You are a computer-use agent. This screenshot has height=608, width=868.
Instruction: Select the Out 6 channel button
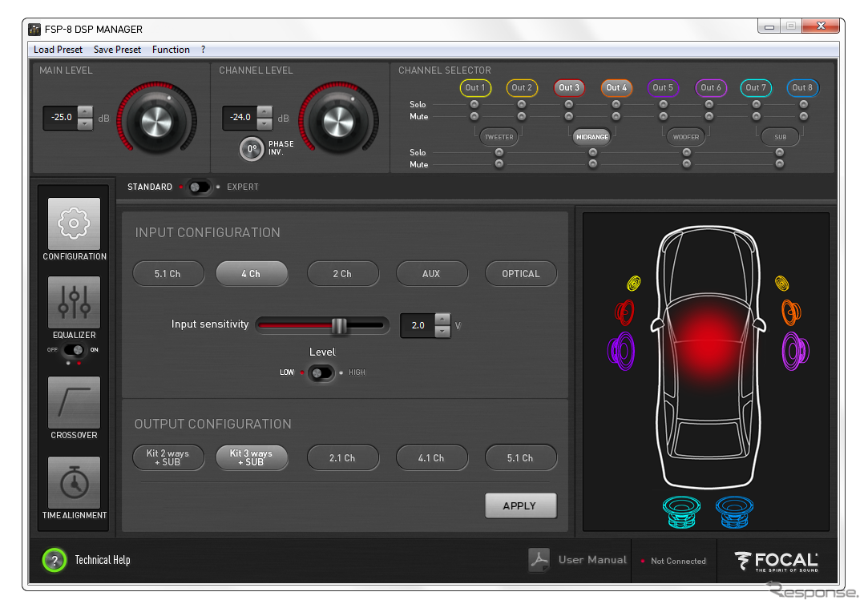coord(710,87)
